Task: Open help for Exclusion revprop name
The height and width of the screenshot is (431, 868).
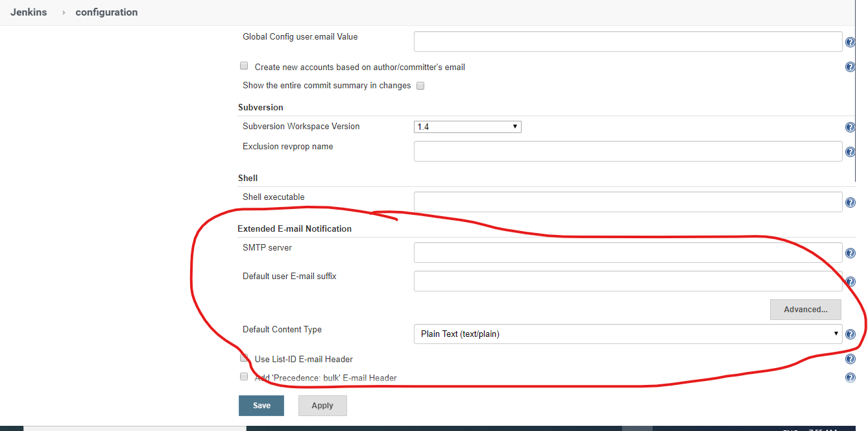Action: (x=850, y=151)
